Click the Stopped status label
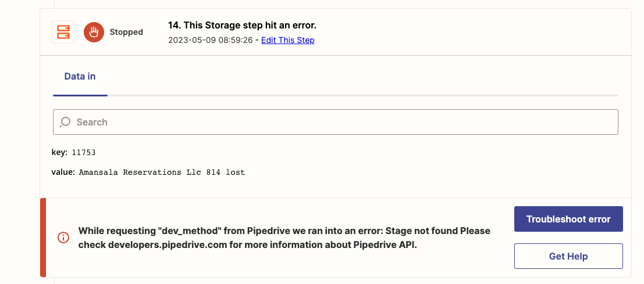Viewport: 644px width, 284px height. [x=126, y=32]
